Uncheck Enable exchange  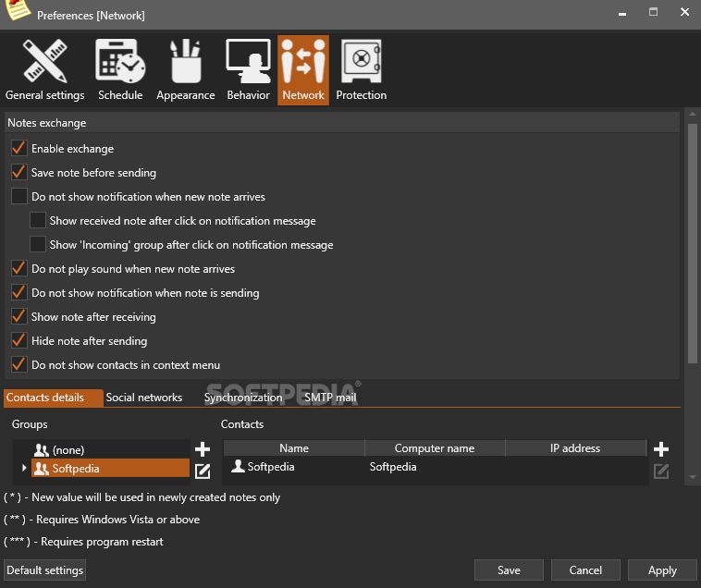[x=19, y=148]
